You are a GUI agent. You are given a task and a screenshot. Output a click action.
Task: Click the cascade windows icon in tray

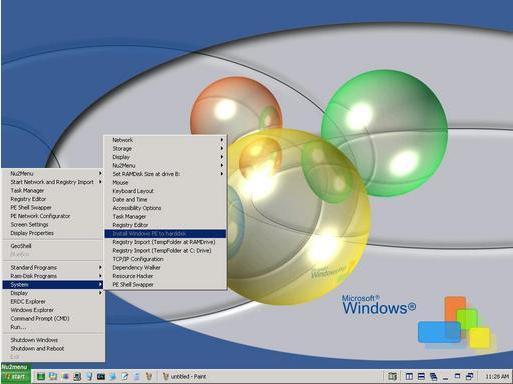point(433,377)
